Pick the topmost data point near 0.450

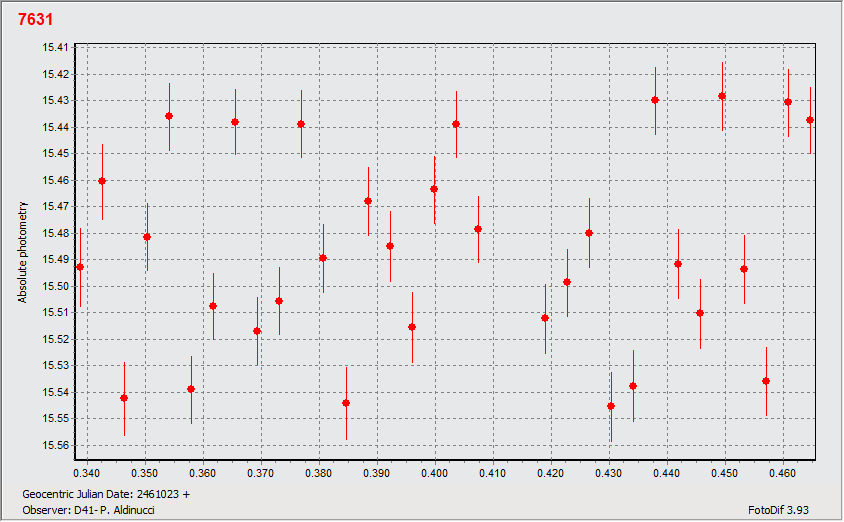tap(722, 96)
